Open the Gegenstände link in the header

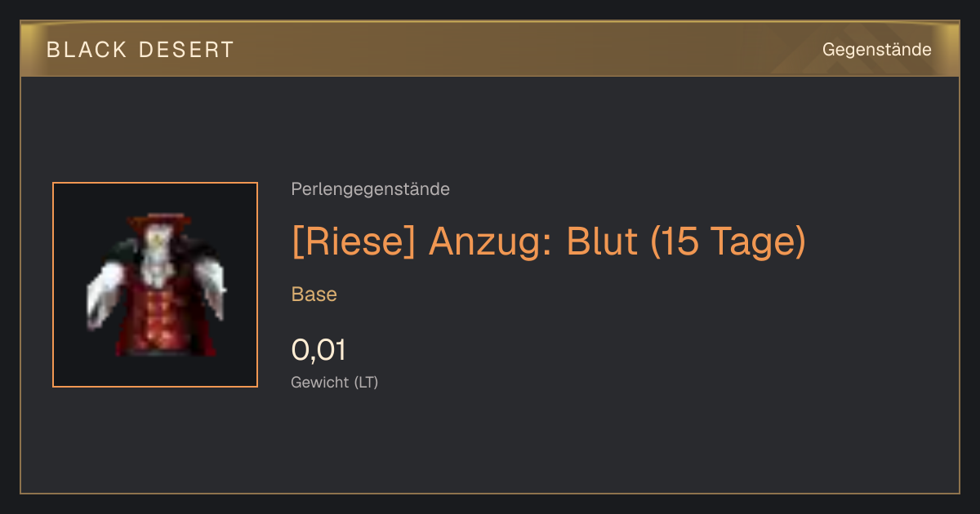point(876,50)
